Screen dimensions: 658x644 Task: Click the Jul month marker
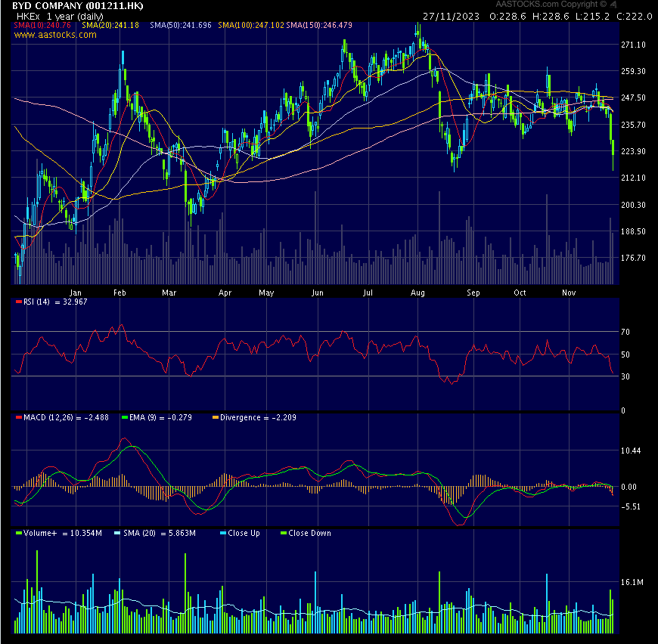coord(368,293)
